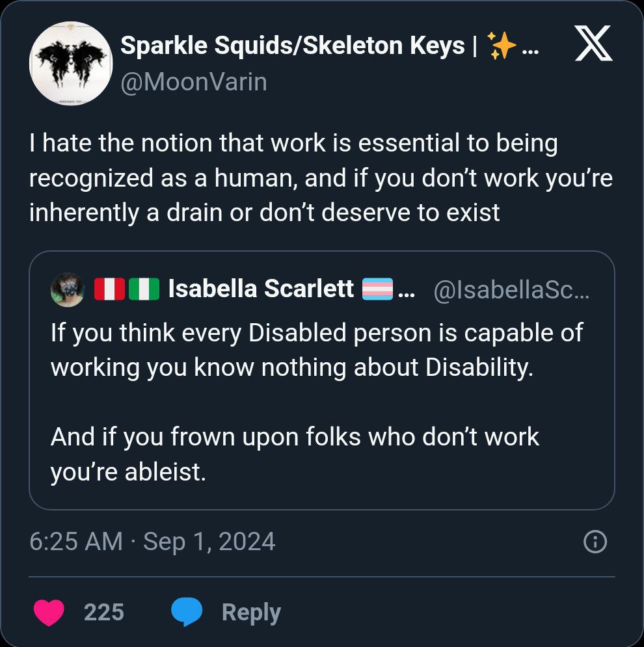644x647 pixels.
Task: Open the @IsabellaSc... handle
Action: point(511,289)
